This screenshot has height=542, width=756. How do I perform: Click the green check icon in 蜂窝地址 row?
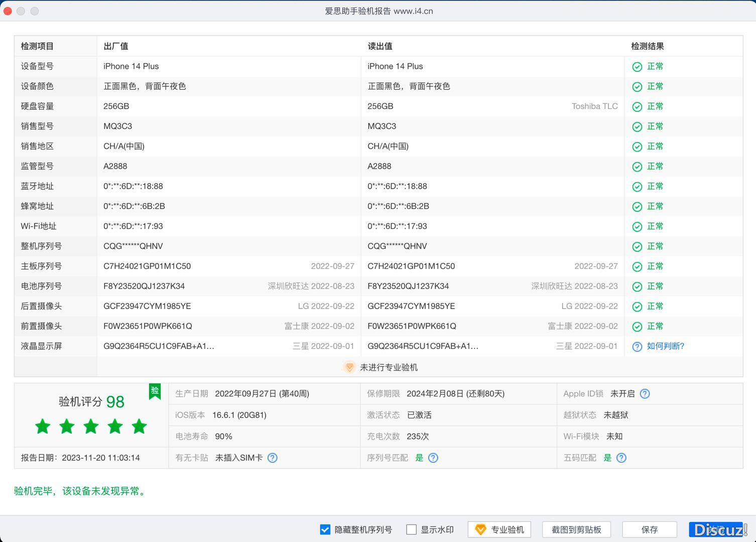tap(637, 207)
